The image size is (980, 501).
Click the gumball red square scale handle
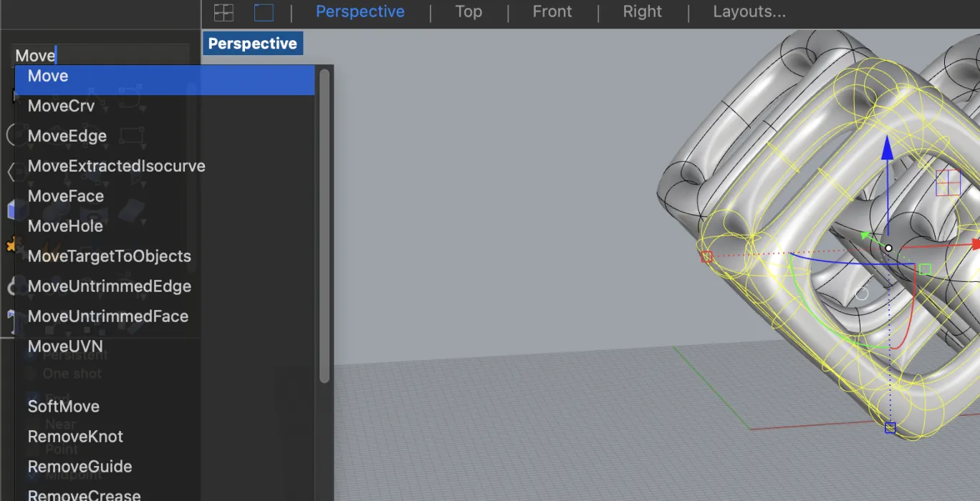[x=707, y=256]
